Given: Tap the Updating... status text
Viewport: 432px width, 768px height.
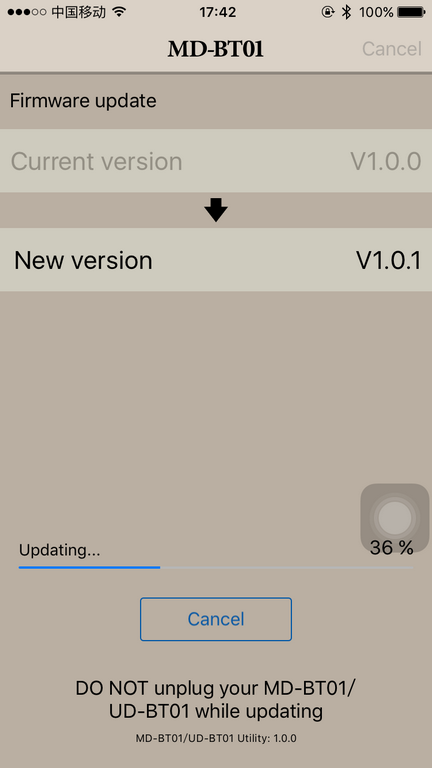Looking at the screenshot, I should coord(59,550).
